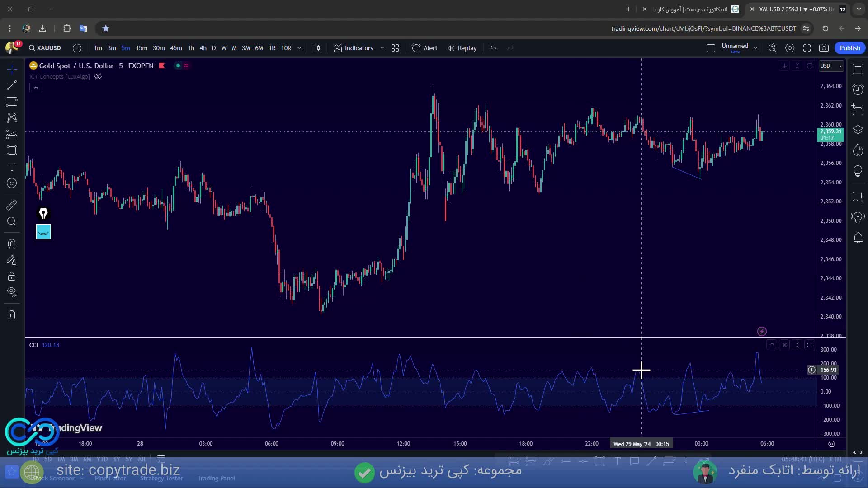Toggle lock all drawings tool
The image size is (868, 488).
click(12, 277)
